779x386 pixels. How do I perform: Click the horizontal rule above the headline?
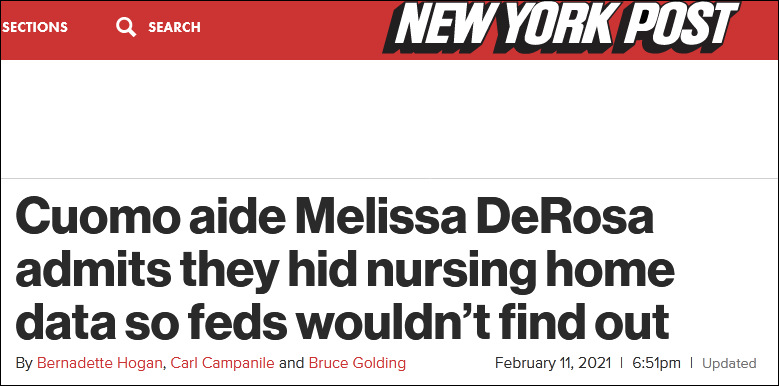pos(390,178)
